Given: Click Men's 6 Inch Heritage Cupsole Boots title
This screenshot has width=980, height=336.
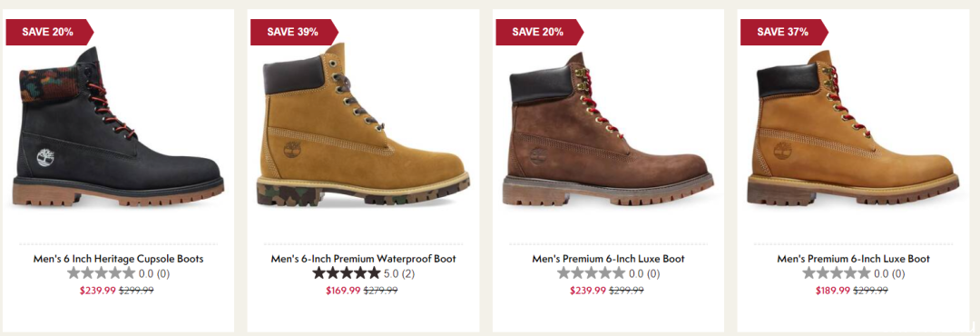Looking at the screenshot, I should [118, 259].
